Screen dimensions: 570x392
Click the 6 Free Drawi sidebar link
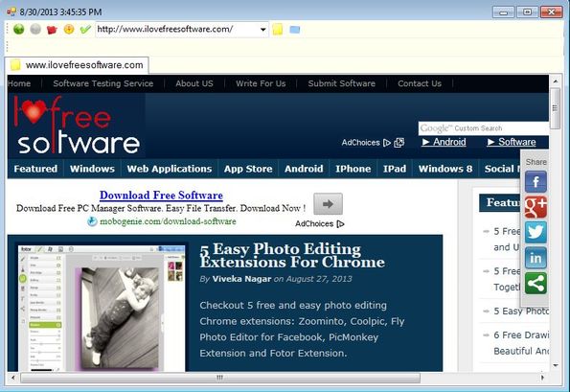[521, 343]
